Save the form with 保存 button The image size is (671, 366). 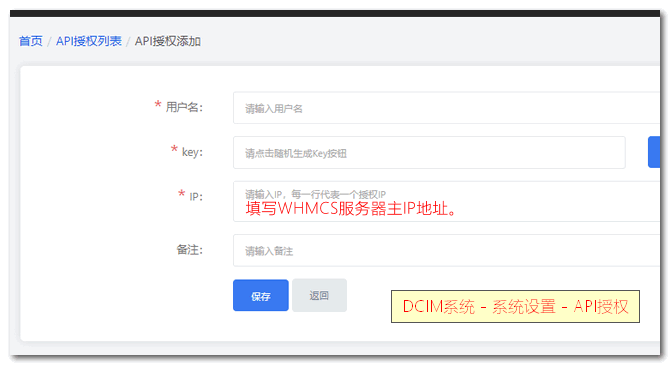(261, 295)
